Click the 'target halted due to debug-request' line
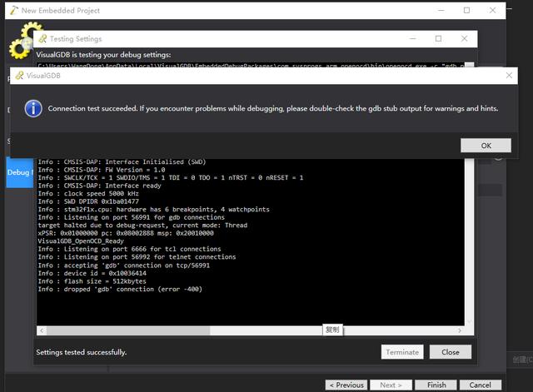This screenshot has height=392, width=533. 142,226
